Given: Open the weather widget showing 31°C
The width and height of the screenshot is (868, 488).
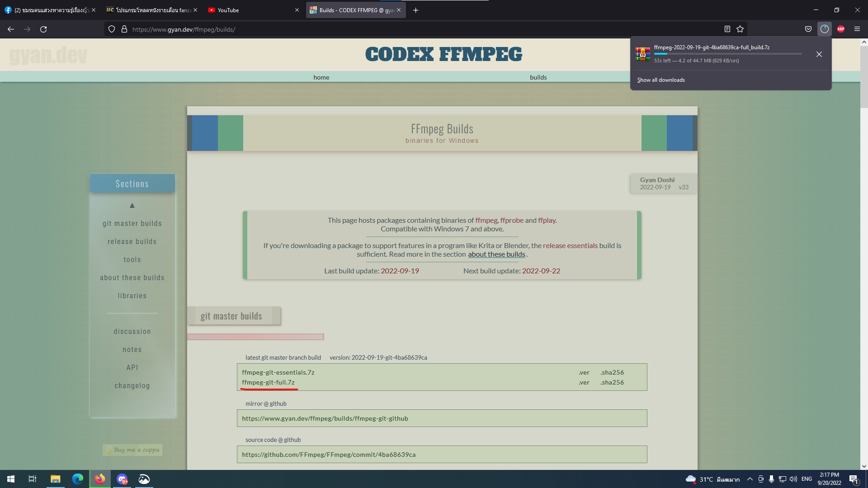Looking at the screenshot, I should tap(712, 479).
